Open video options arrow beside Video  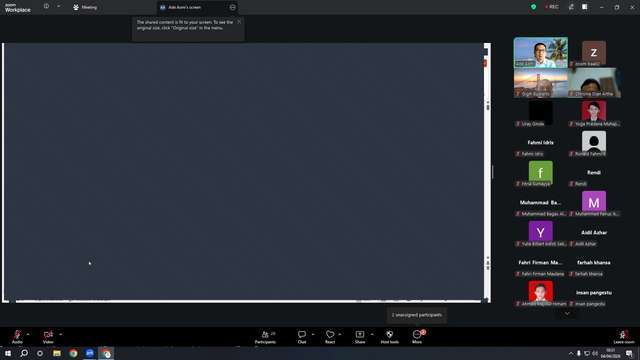[60, 334]
